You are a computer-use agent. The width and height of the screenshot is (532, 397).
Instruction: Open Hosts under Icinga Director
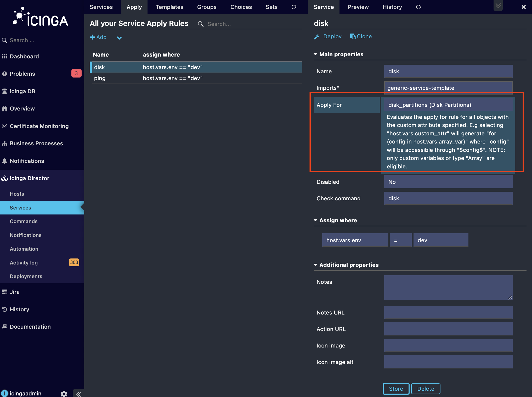(x=17, y=194)
